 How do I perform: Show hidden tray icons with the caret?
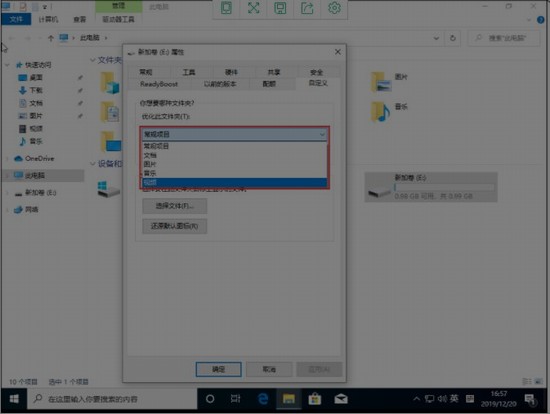click(x=416, y=399)
